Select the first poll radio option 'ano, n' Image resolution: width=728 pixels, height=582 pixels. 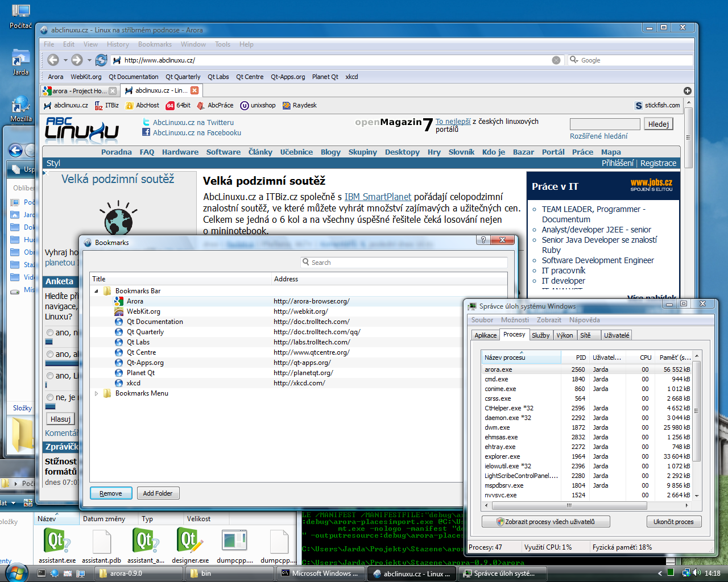pos(50,332)
